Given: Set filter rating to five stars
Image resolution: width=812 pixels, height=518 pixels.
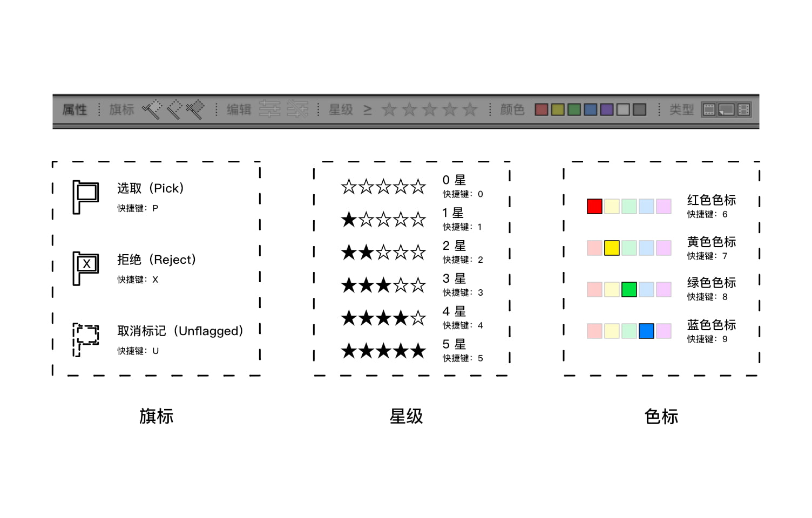Looking at the screenshot, I should (x=470, y=110).
